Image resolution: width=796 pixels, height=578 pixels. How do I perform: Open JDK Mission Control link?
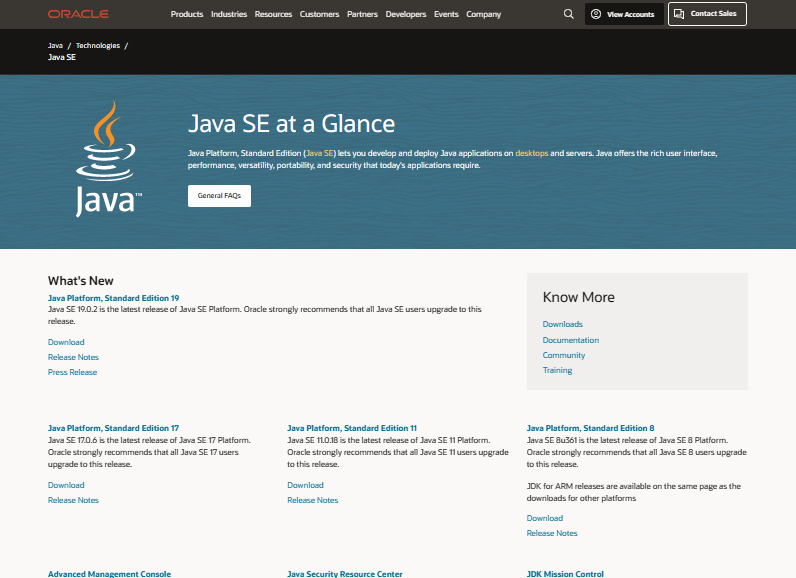[565, 574]
